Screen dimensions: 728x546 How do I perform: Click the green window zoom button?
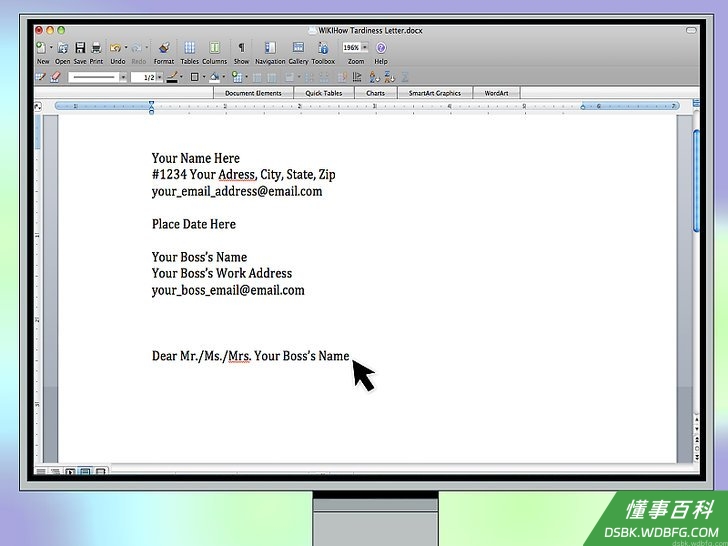click(x=61, y=31)
